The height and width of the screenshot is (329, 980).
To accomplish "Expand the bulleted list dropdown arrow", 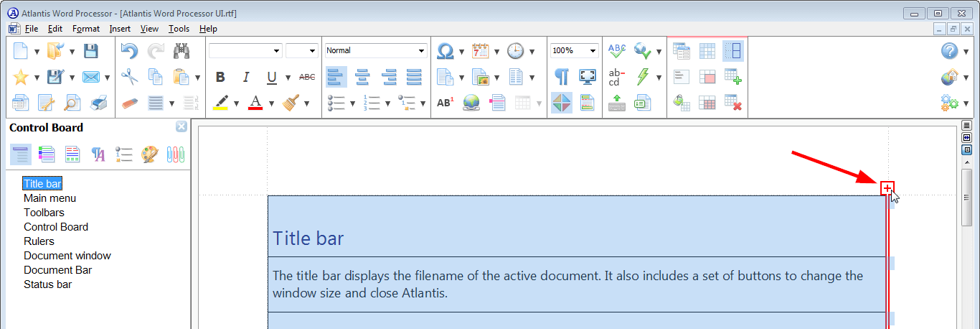I will [353, 103].
